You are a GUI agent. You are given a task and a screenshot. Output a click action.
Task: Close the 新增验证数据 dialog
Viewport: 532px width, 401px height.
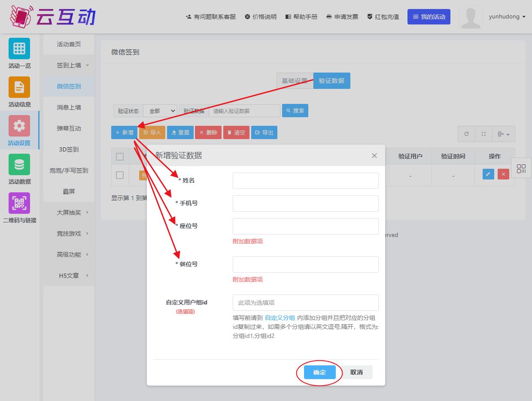374,155
